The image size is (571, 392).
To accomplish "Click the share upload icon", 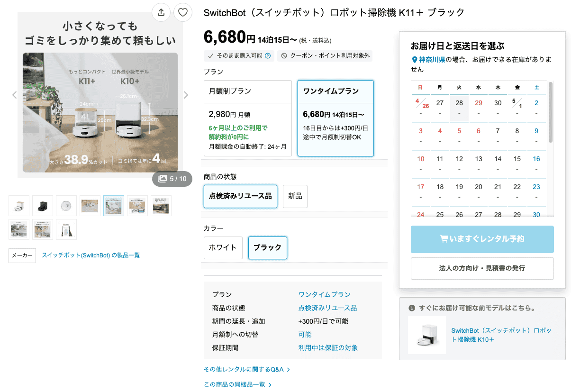I will (161, 12).
